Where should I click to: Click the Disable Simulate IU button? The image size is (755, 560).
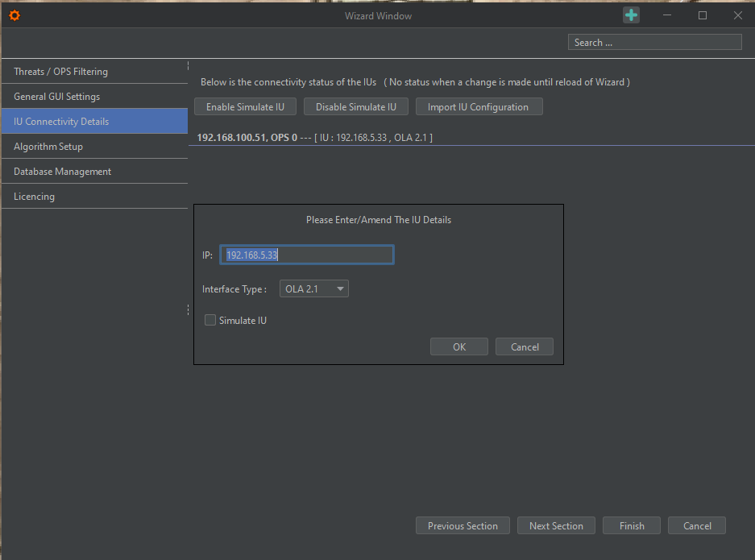point(355,106)
